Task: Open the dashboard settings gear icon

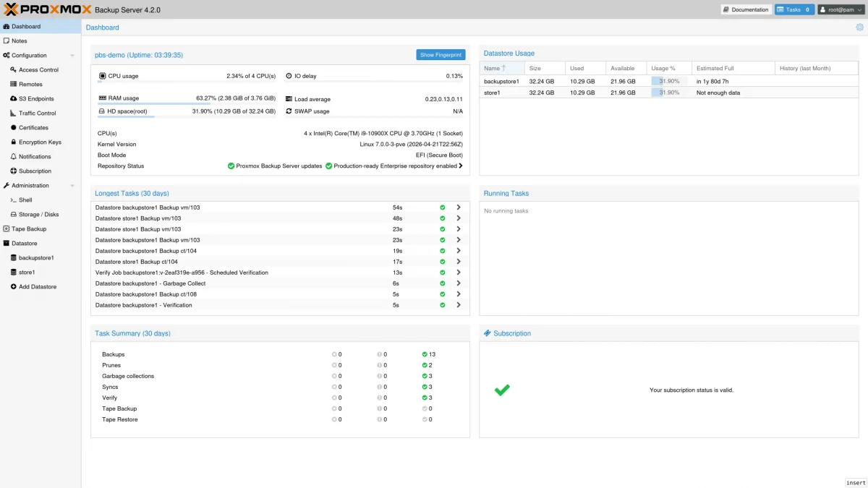Action: click(x=859, y=27)
